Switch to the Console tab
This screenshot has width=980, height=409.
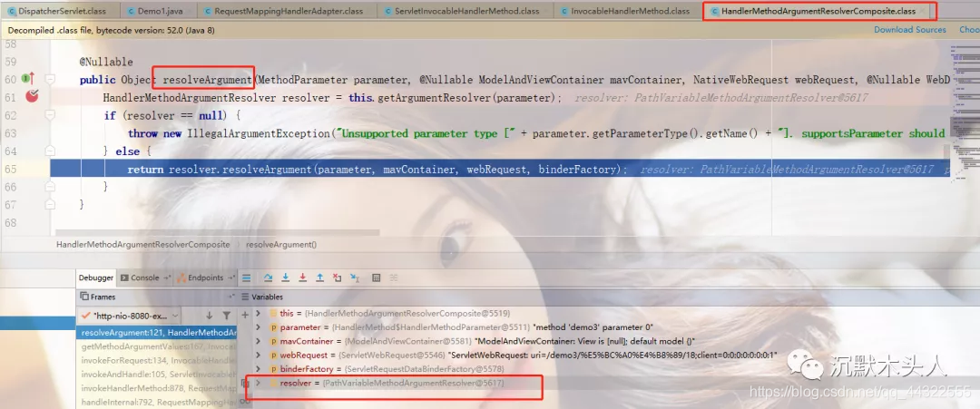pos(145,278)
